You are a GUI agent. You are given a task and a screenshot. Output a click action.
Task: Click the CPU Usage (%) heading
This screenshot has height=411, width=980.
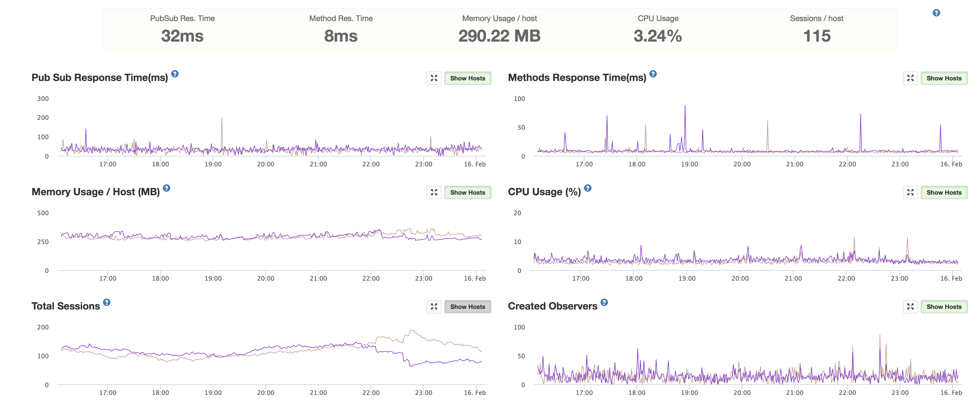click(x=544, y=192)
